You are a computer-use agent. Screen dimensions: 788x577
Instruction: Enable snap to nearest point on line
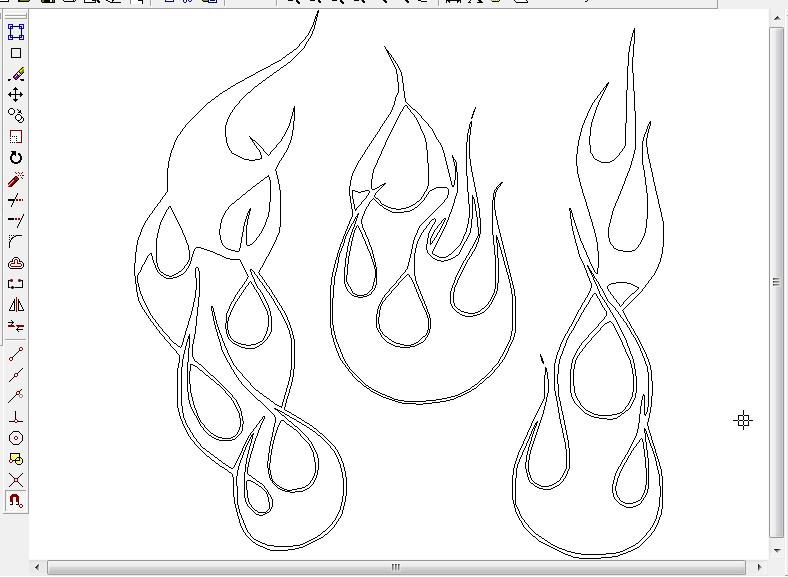pos(16,396)
